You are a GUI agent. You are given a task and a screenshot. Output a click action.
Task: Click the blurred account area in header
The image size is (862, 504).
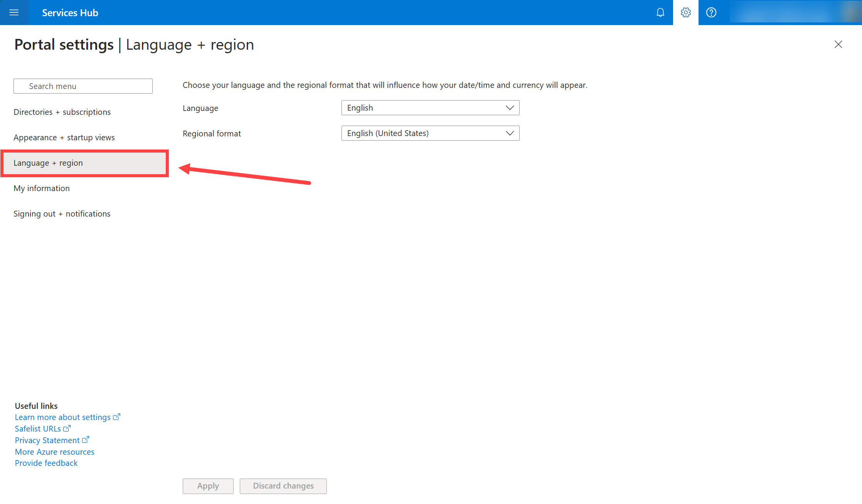coord(794,12)
